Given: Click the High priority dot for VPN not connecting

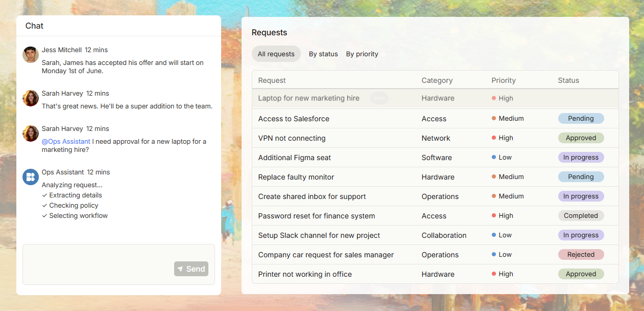Looking at the screenshot, I should (x=494, y=138).
